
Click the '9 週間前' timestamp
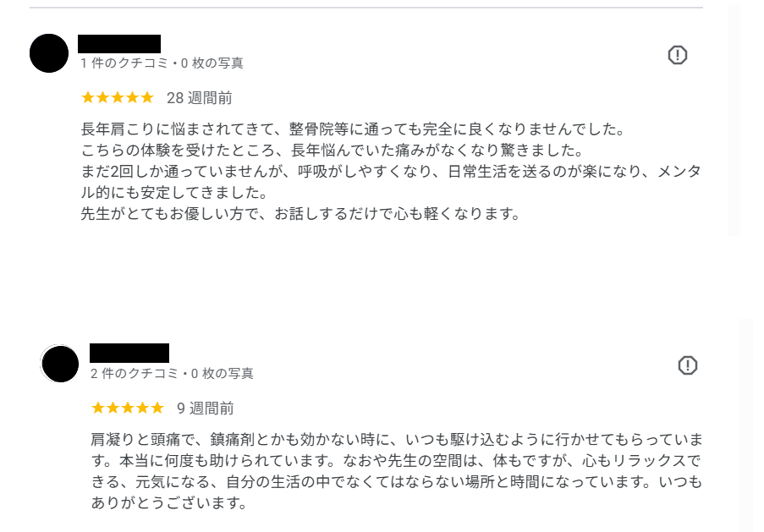(206, 409)
